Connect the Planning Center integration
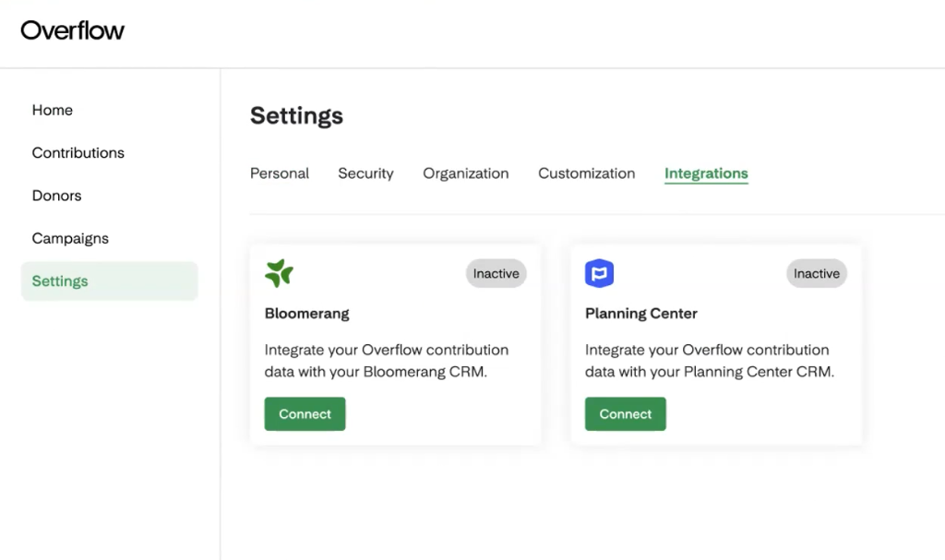The height and width of the screenshot is (560, 945). tap(625, 414)
